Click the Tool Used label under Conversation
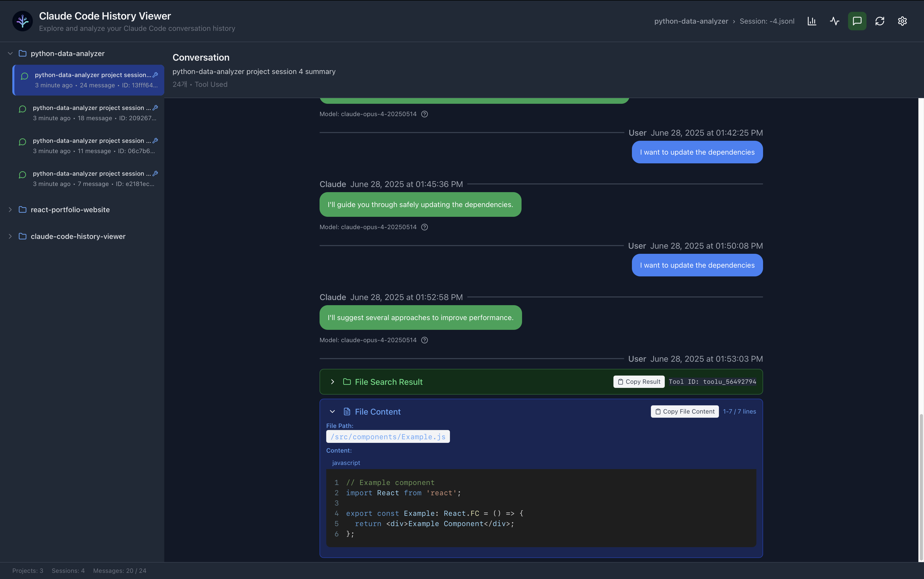Screen dimensions: 924x579 point(211,84)
